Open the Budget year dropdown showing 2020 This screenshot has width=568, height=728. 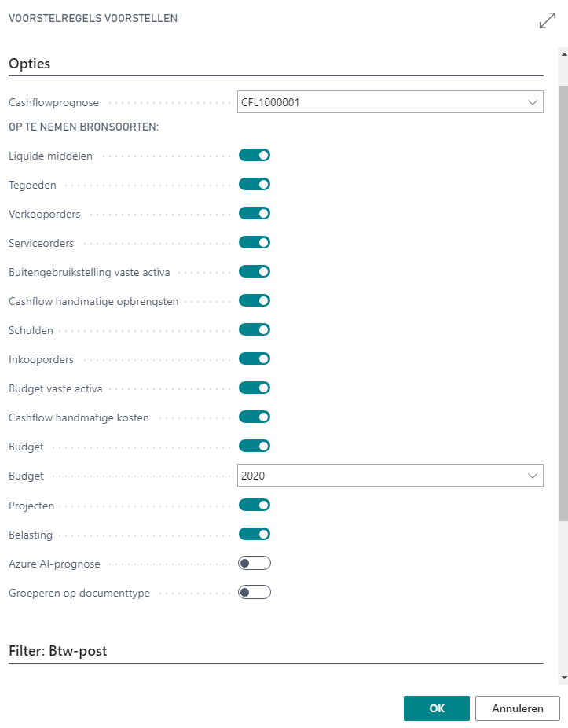pos(533,475)
